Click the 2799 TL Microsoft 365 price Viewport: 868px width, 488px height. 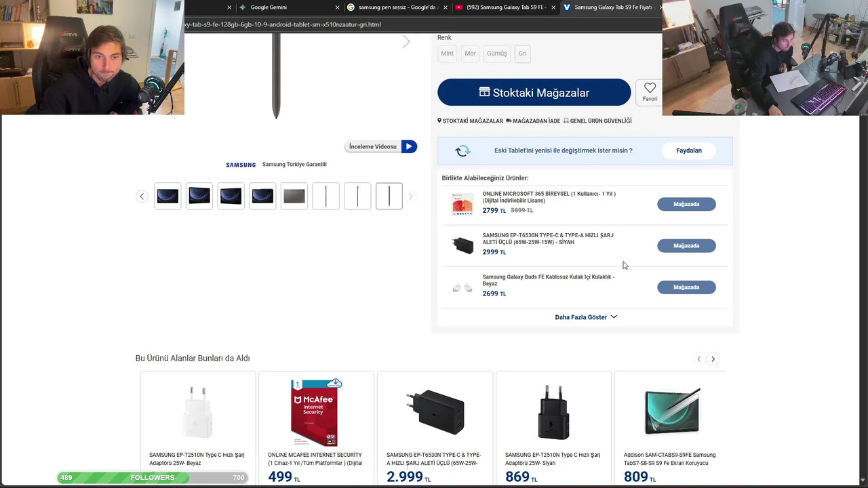[494, 211]
